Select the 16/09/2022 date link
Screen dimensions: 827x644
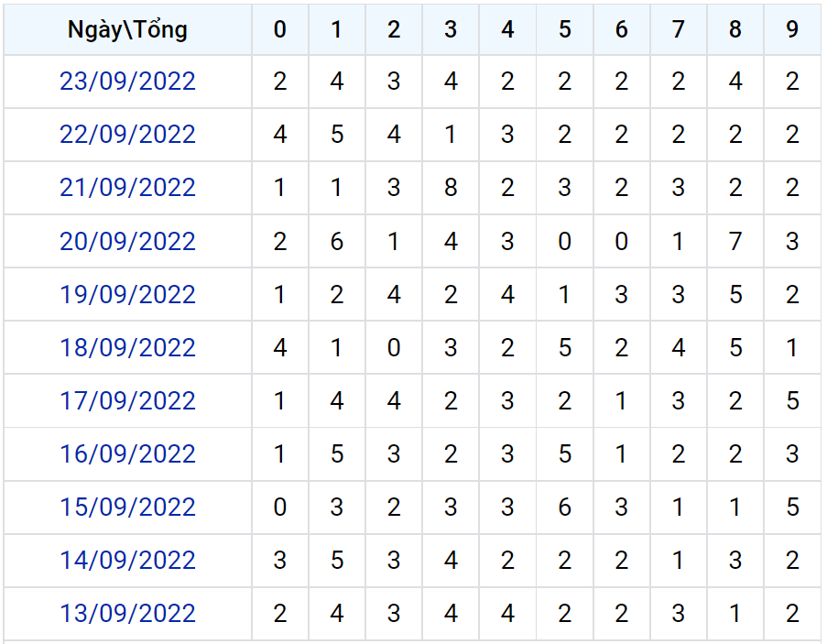[x=127, y=454]
